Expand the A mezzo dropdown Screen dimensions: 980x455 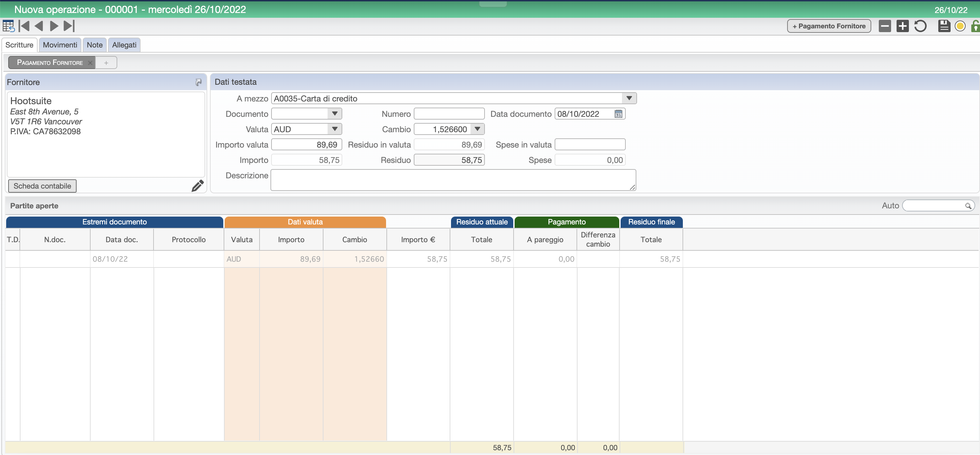[629, 98]
